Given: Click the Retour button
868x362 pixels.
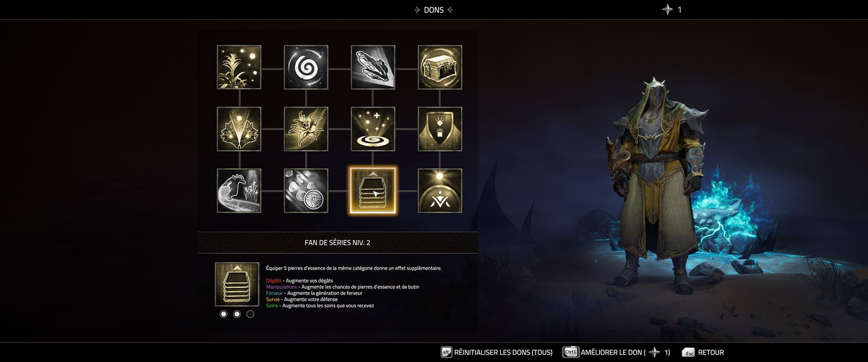Looking at the screenshot, I should [x=703, y=352].
